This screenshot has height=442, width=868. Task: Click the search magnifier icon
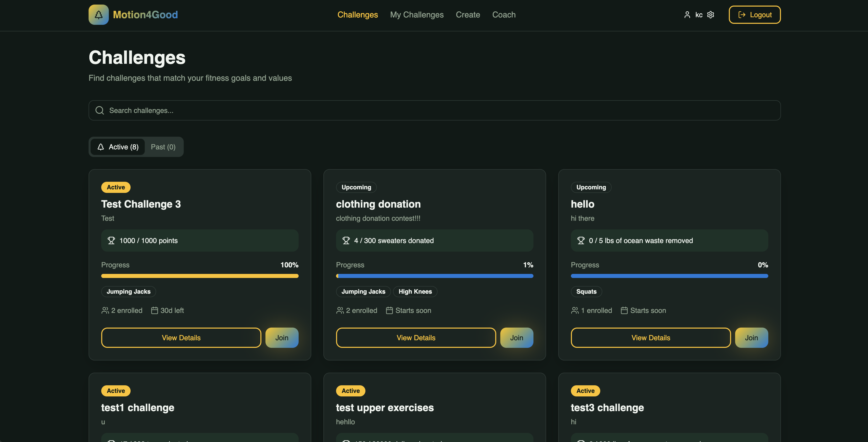100,110
